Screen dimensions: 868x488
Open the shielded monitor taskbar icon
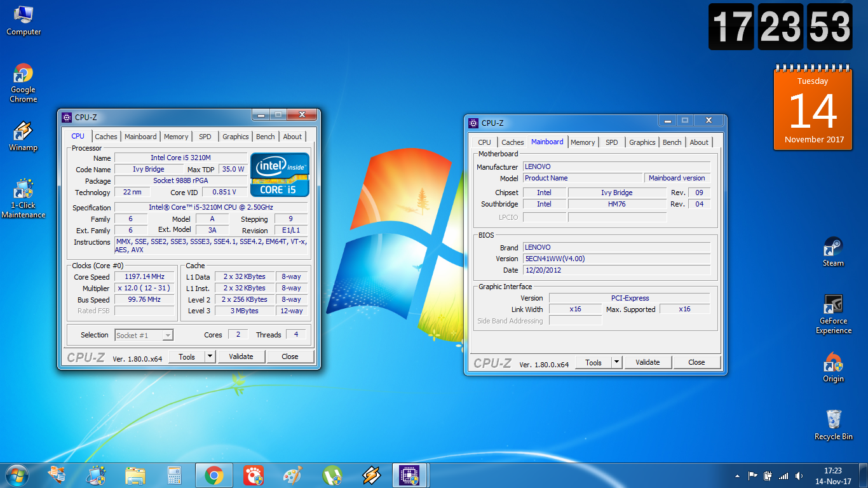point(96,475)
